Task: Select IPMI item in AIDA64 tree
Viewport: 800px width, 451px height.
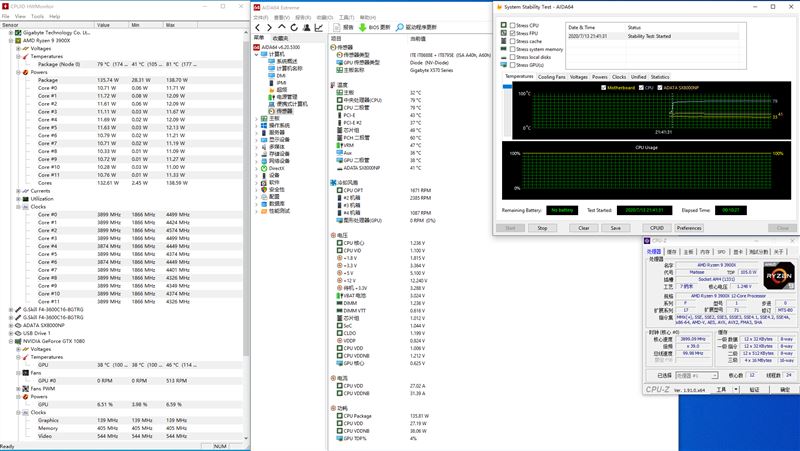Action: click(277, 83)
